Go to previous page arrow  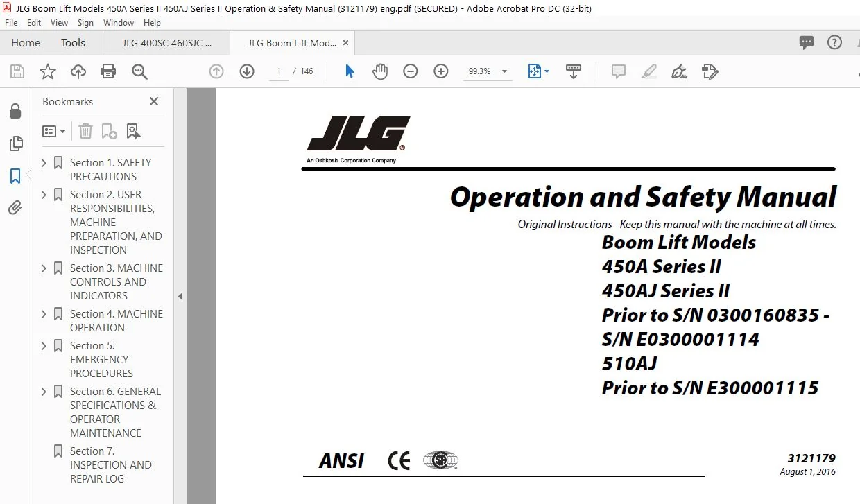tap(216, 71)
